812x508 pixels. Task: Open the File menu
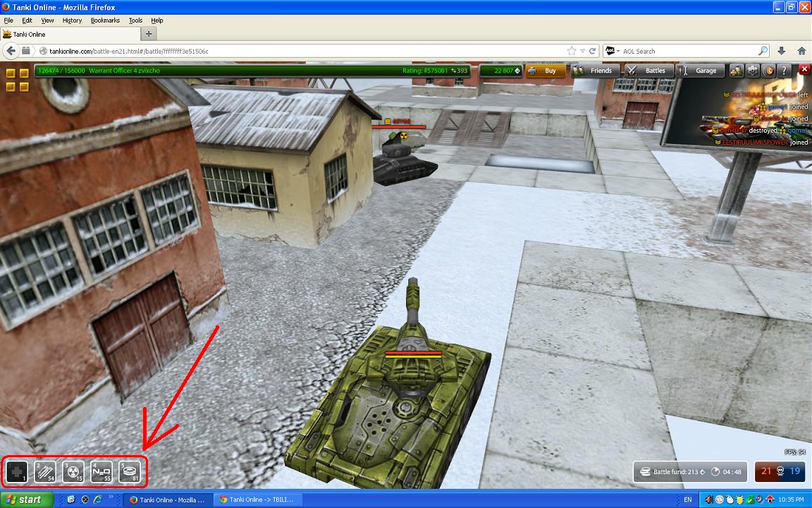(x=8, y=20)
